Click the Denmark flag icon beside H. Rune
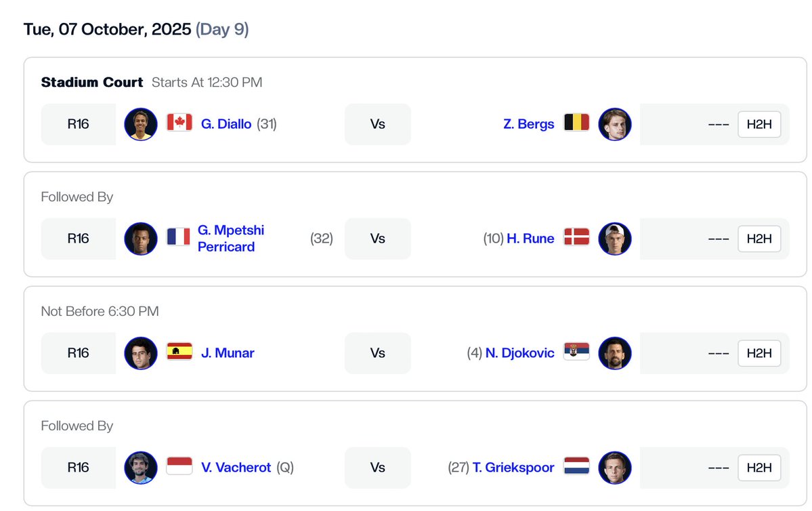This screenshot has height=511, width=812. (576, 238)
